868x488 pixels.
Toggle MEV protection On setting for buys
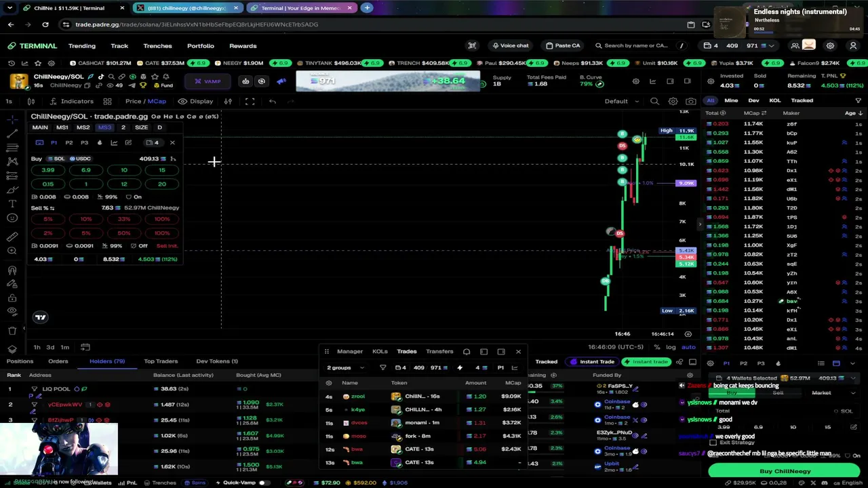click(133, 197)
